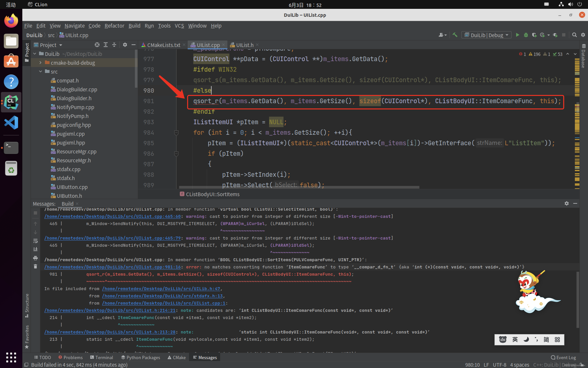Open IDE settings gear in the top toolbar
The width and height of the screenshot is (588, 368).
point(583,35)
